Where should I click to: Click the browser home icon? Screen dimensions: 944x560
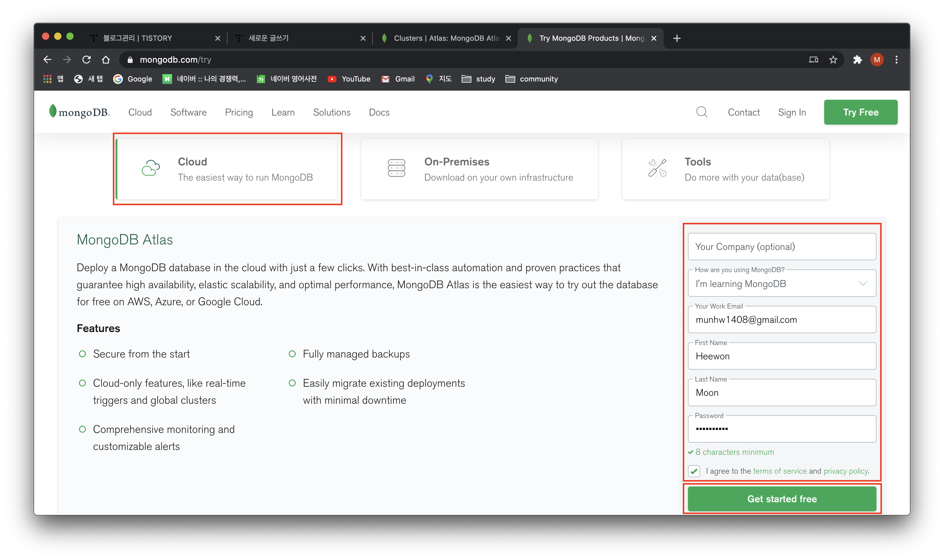[106, 60]
